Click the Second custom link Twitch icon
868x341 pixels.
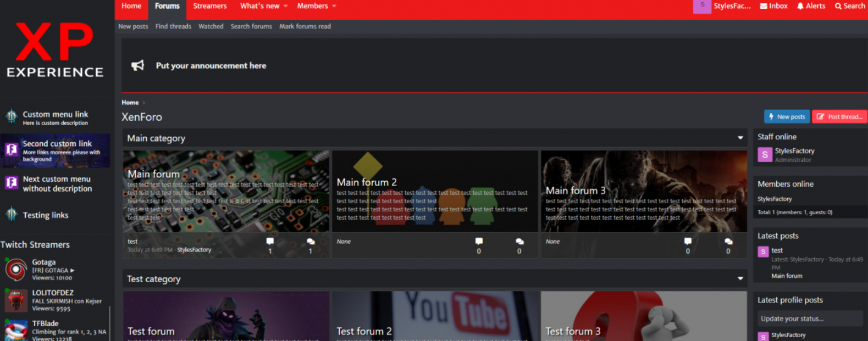pos(12,149)
